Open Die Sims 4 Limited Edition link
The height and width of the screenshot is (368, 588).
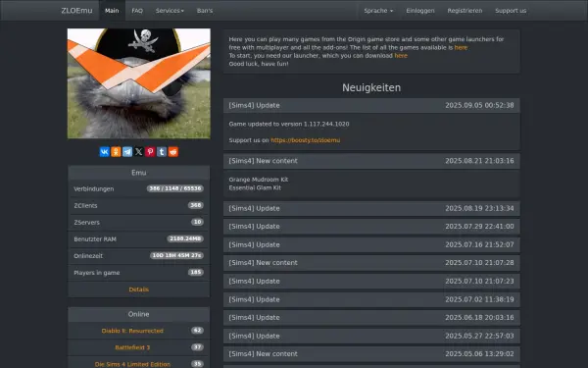(x=132, y=364)
